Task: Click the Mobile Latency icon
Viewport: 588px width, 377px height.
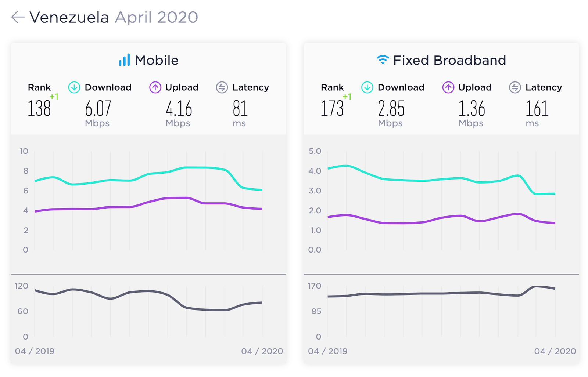Action: (x=222, y=87)
